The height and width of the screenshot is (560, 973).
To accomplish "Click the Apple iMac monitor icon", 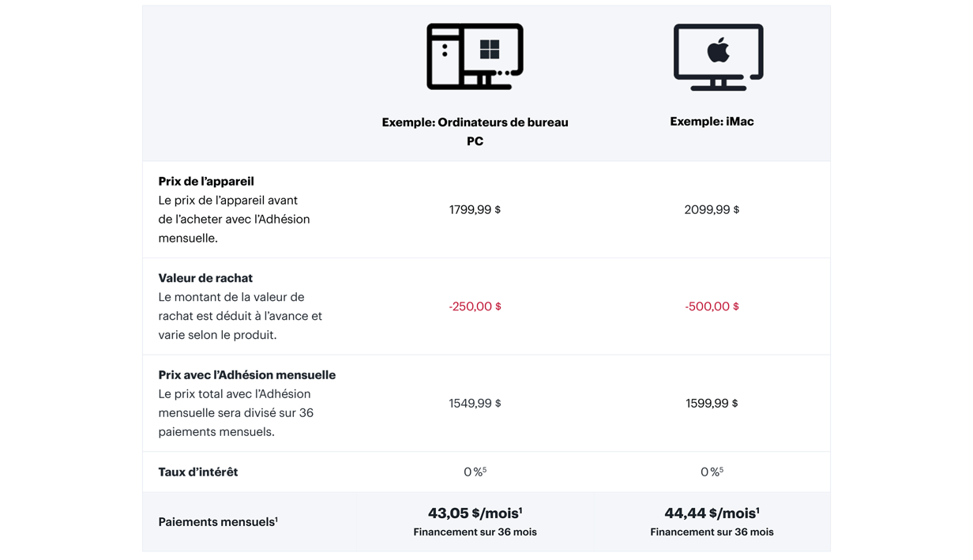I will click(x=718, y=57).
